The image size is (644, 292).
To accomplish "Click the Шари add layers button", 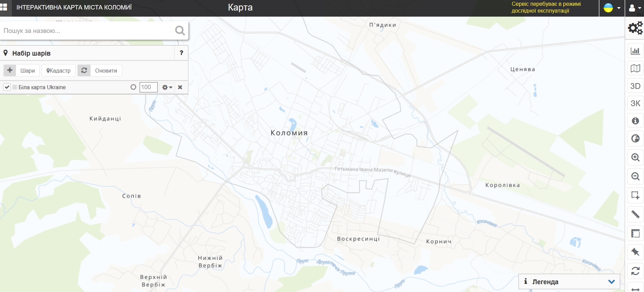I will pyautogui.click(x=22, y=71).
